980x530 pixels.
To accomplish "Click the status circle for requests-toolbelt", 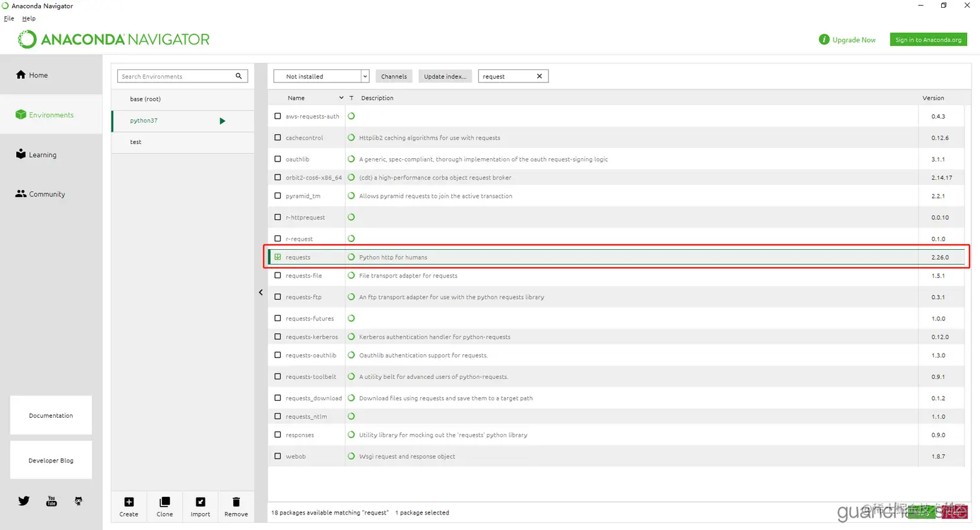I will tap(351, 376).
